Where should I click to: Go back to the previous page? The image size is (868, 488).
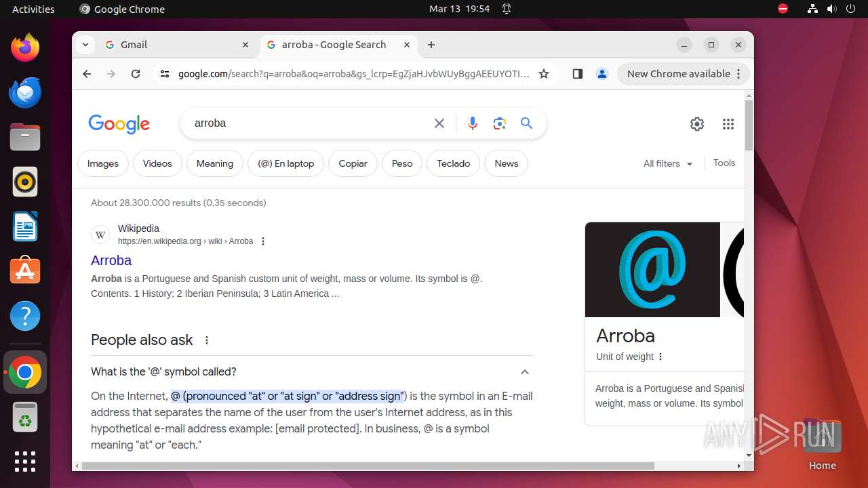click(x=87, y=74)
